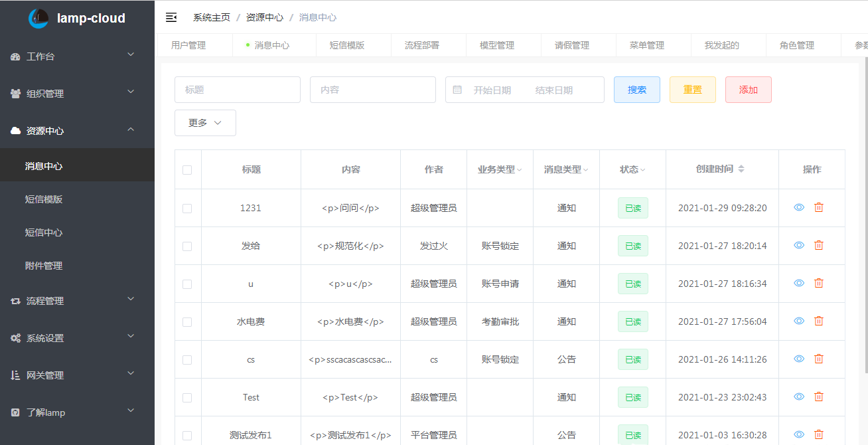The height and width of the screenshot is (445, 868).
Task: Switch to the 菜单管理 tab
Action: 646,45
